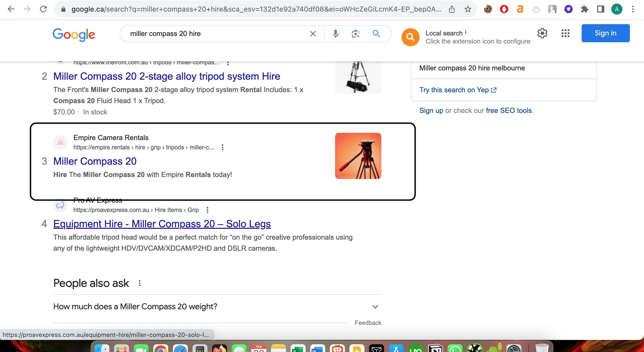Image resolution: width=644 pixels, height=352 pixels.
Task: Click the Sign in button
Action: (605, 33)
